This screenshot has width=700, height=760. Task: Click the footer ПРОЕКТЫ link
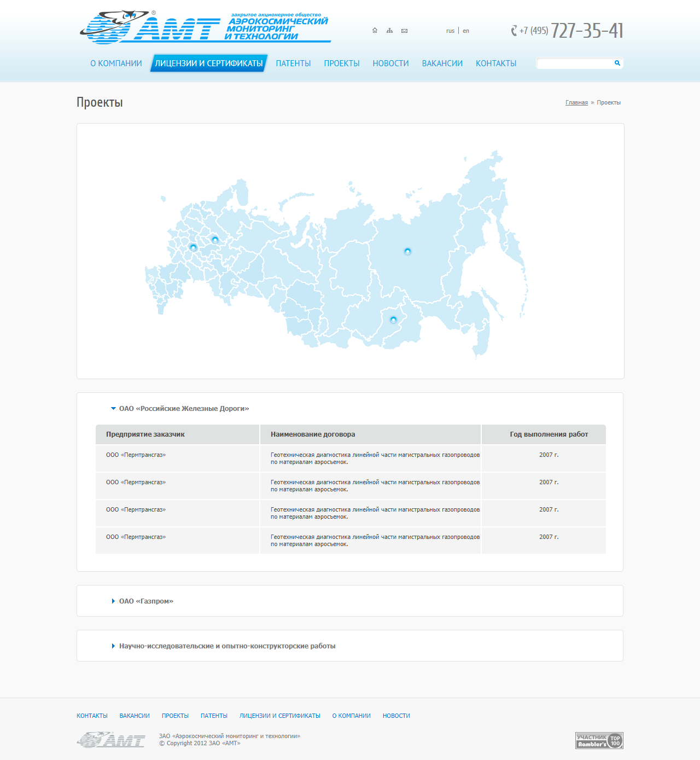pyautogui.click(x=175, y=716)
